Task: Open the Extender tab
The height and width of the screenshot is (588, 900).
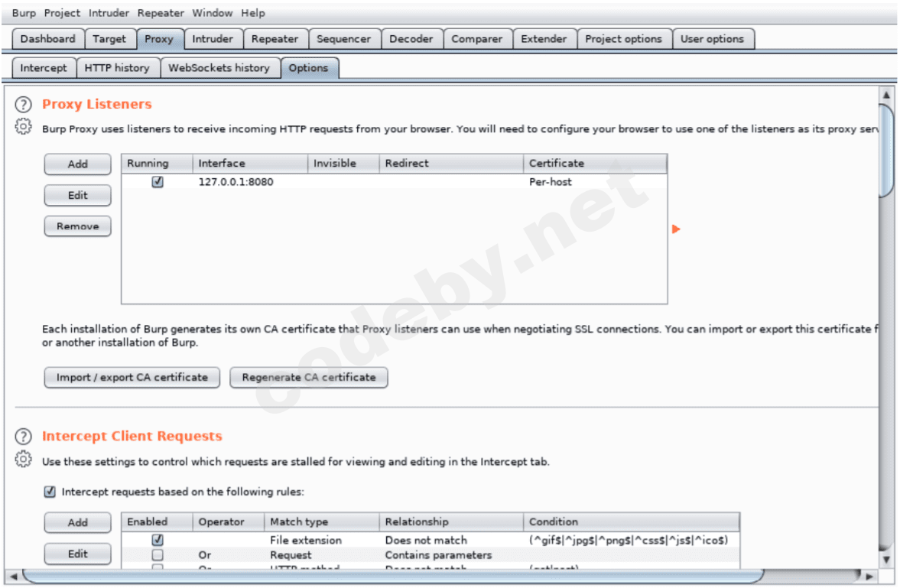Action: [544, 39]
